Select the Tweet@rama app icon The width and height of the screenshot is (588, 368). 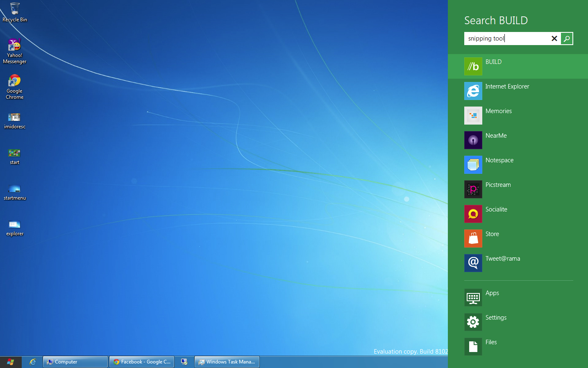tap(473, 263)
